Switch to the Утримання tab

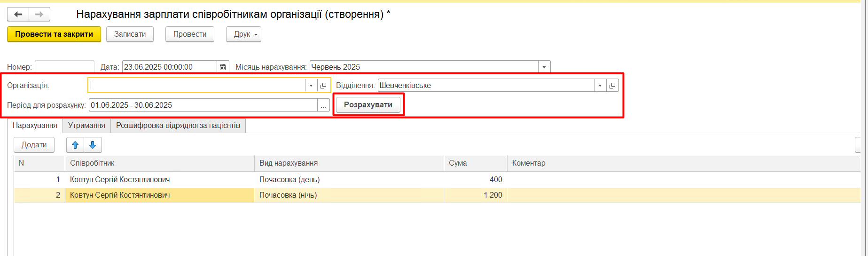click(x=86, y=126)
